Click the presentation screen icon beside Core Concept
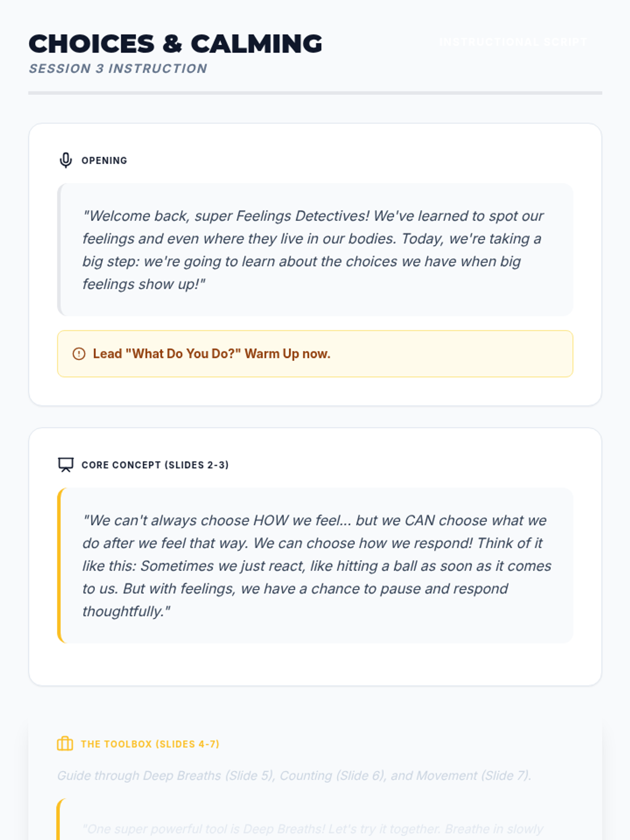This screenshot has height=840, width=630. coord(66,465)
